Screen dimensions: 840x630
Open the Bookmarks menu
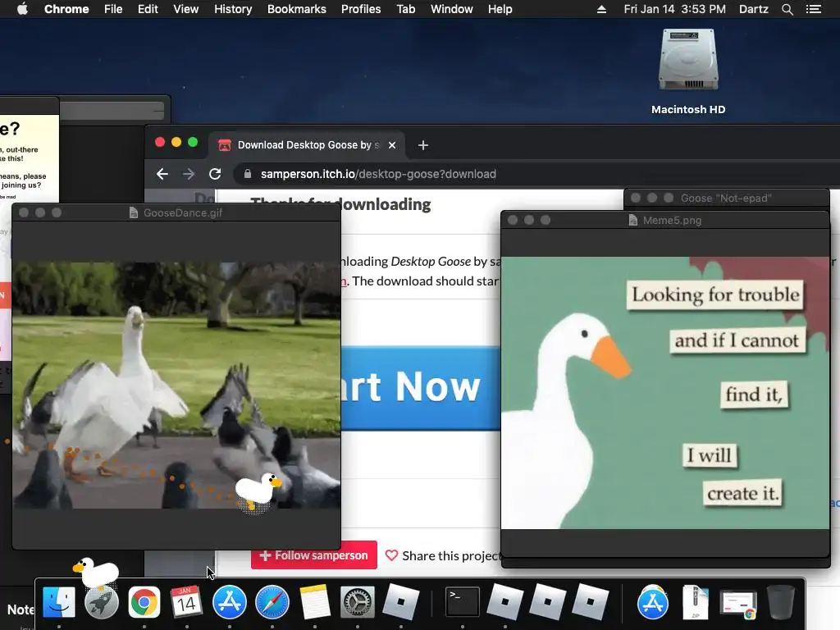[297, 9]
